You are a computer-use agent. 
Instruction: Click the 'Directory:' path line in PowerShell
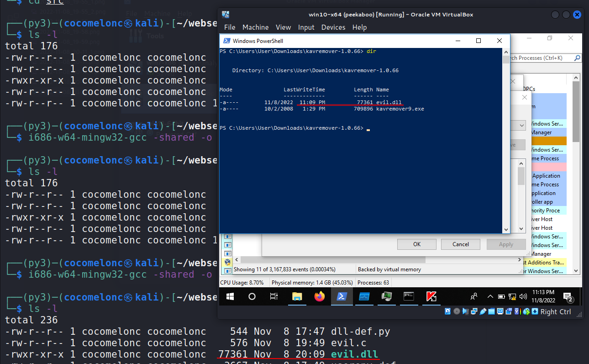coord(316,70)
